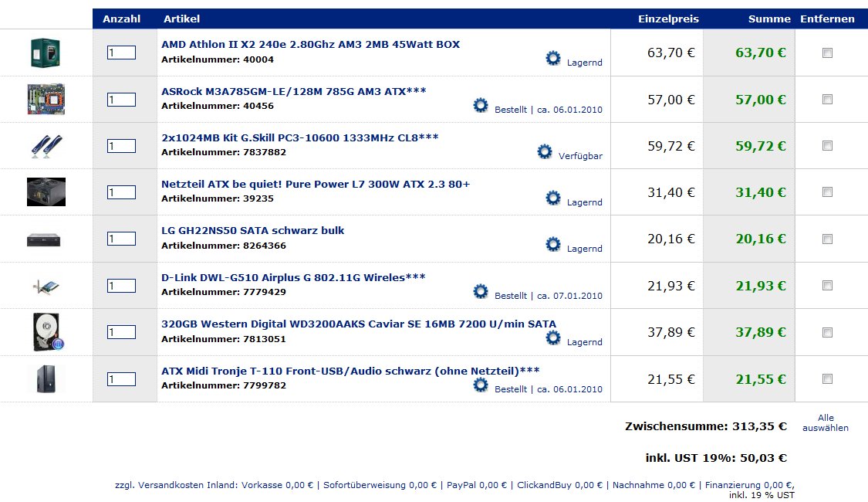
Task: Open the D-Link wireless card thumbnail
Action: 46,287
